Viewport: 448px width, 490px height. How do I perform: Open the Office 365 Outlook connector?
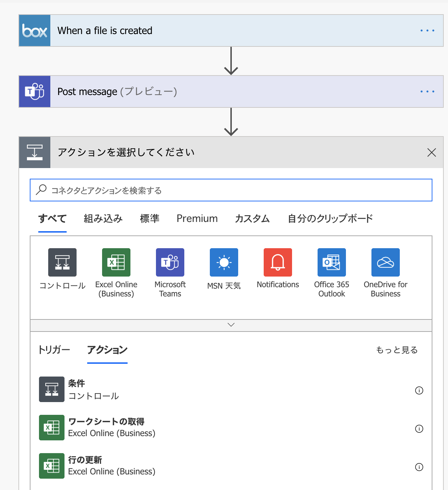point(332,262)
